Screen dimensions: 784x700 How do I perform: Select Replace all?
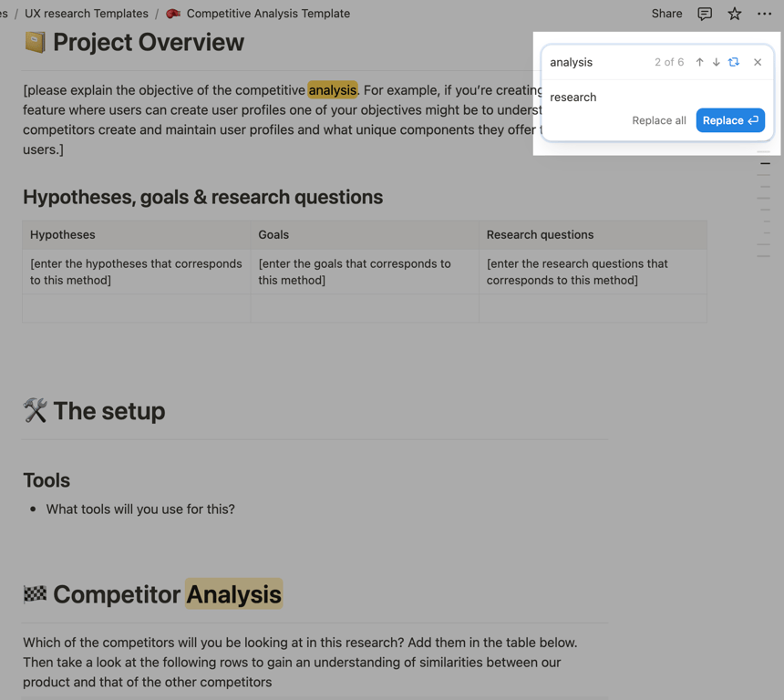pos(659,120)
